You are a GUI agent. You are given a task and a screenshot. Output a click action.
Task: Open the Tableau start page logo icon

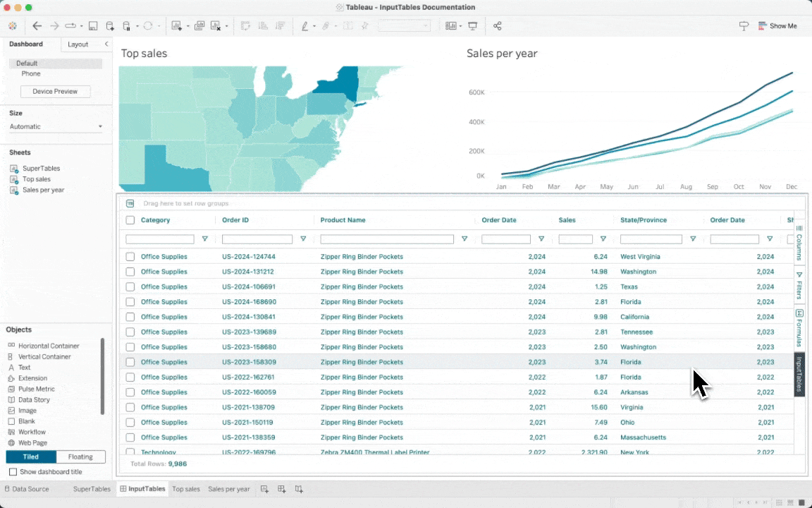(x=13, y=26)
